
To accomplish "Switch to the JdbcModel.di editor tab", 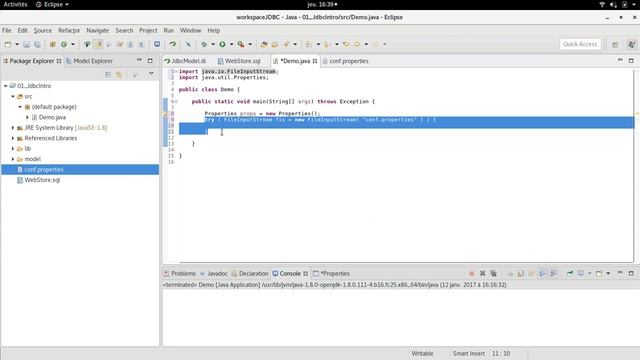I will [185, 61].
